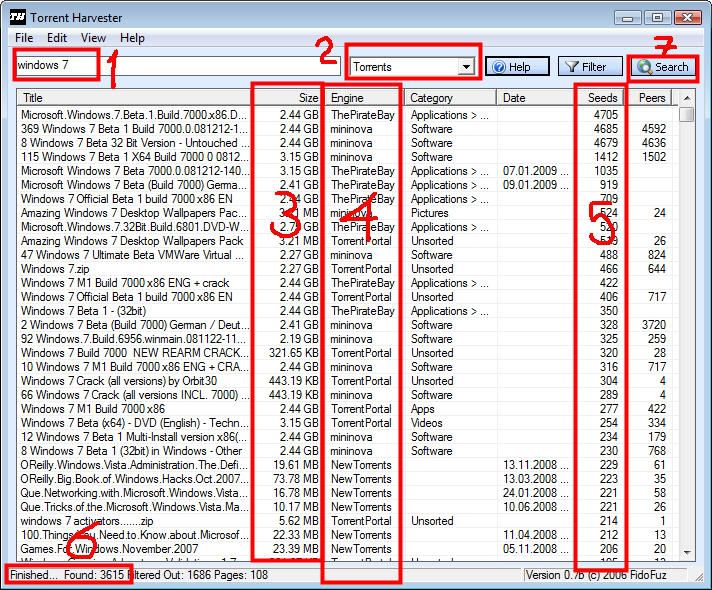Click the 3720 peers value
This screenshot has height=590, width=712.
[654, 325]
